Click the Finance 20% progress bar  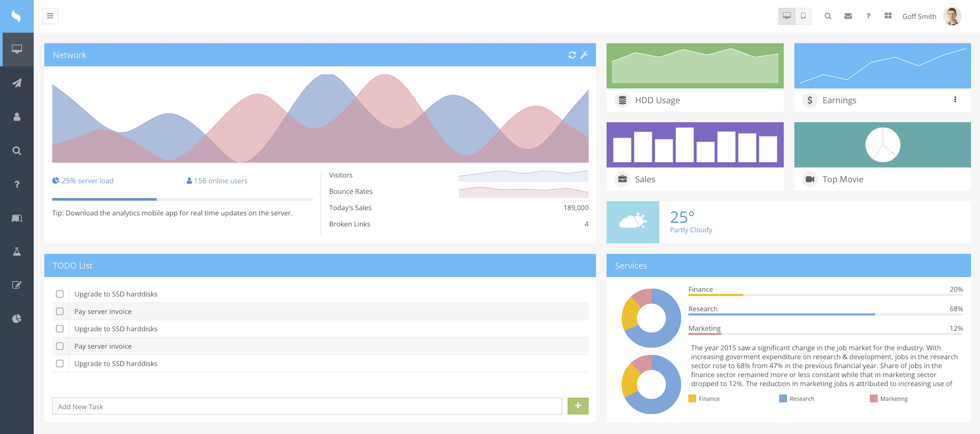click(x=825, y=295)
